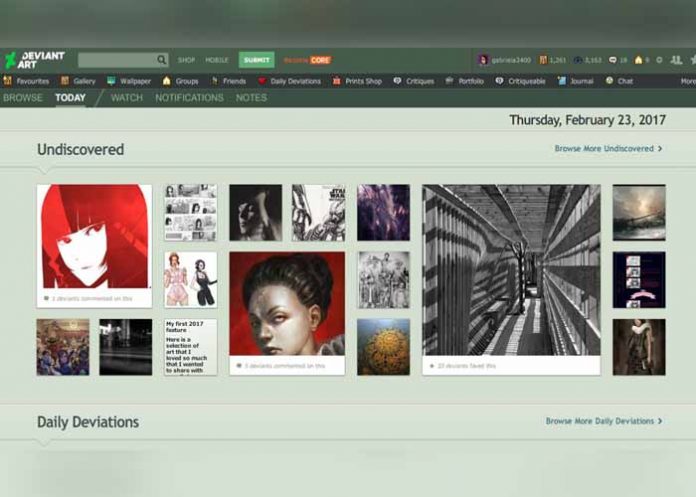Click the DeviantArt logo
Image resolution: width=696 pixels, height=497 pixels.
pyautogui.click(x=33, y=60)
